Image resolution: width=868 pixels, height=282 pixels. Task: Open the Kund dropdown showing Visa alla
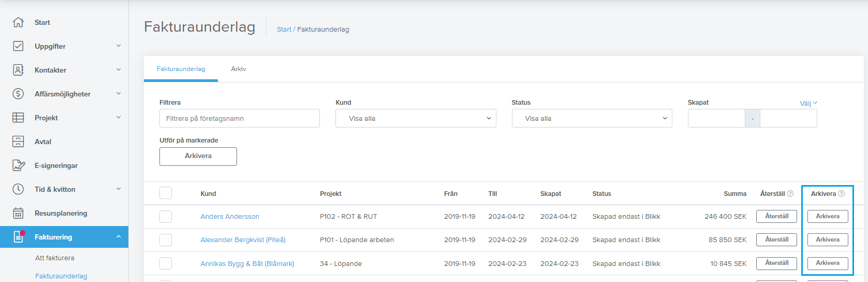pos(416,118)
